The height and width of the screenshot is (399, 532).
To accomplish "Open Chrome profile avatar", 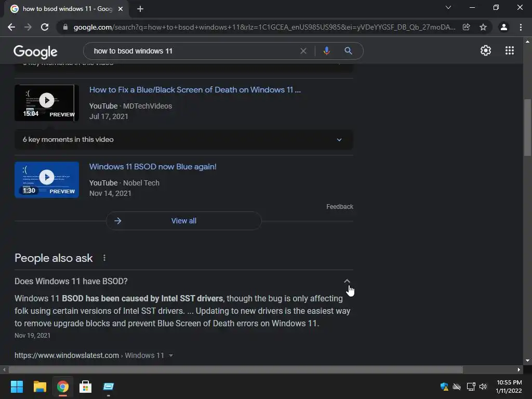I will pyautogui.click(x=504, y=27).
